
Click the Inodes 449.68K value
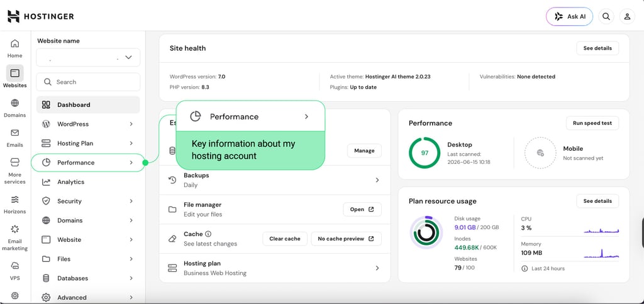point(467,247)
